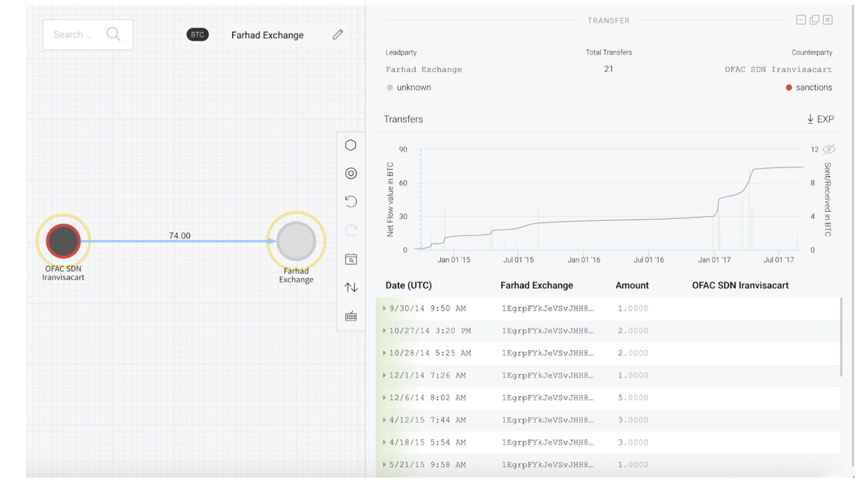Select the concentric circle target tool
Screen dimensions: 868x488
pos(351,174)
